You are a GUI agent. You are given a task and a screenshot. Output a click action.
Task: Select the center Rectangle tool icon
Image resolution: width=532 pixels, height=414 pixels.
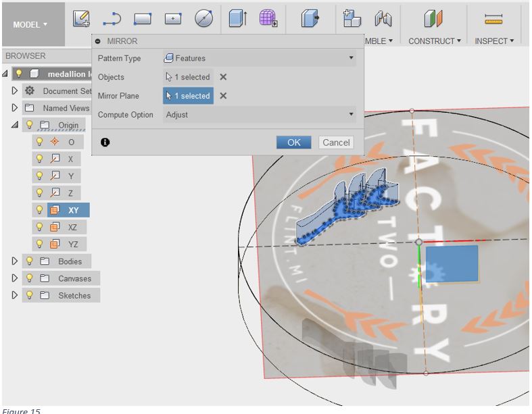[x=173, y=19]
